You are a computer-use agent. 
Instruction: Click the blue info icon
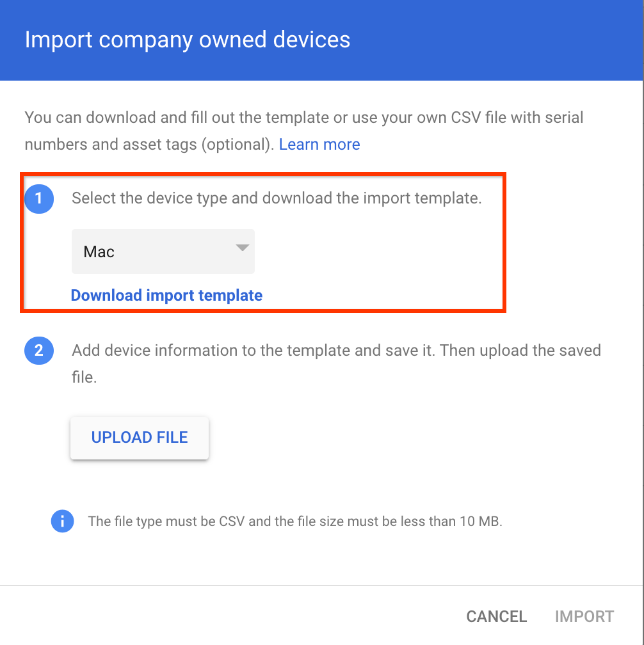tap(62, 522)
